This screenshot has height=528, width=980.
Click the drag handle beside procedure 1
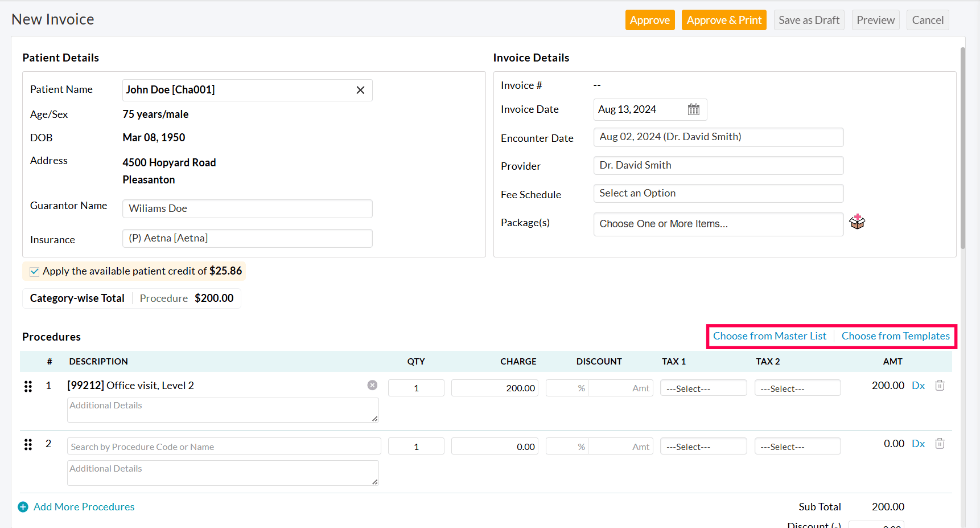point(28,386)
